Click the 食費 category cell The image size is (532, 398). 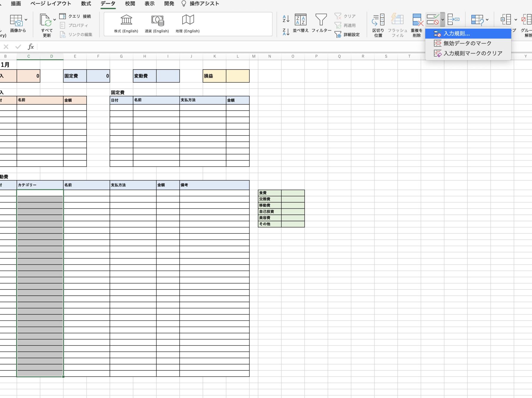pyautogui.click(x=269, y=193)
